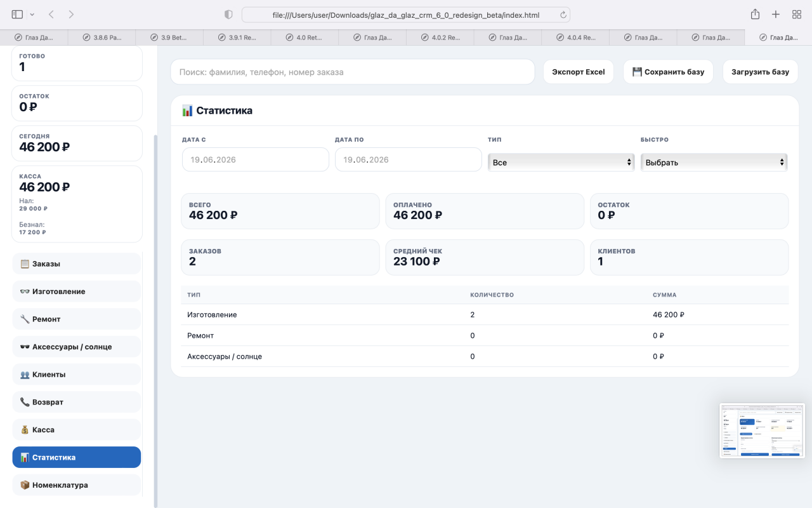Image resolution: width=812 pixels, height=508 pixels.
Task: Click the Тип column header in the table
Action: click(x=193, y=295)
